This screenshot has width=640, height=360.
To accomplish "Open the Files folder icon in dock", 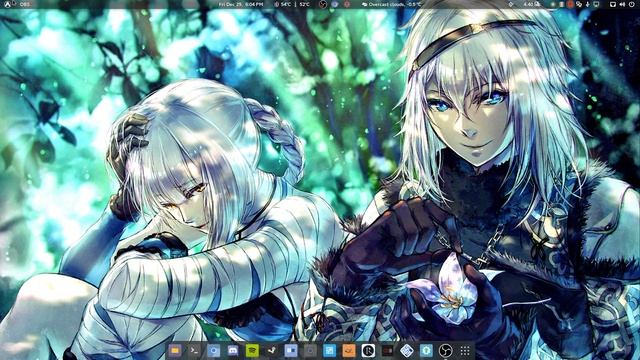I will pyautogui.click(x=175, y=351).
